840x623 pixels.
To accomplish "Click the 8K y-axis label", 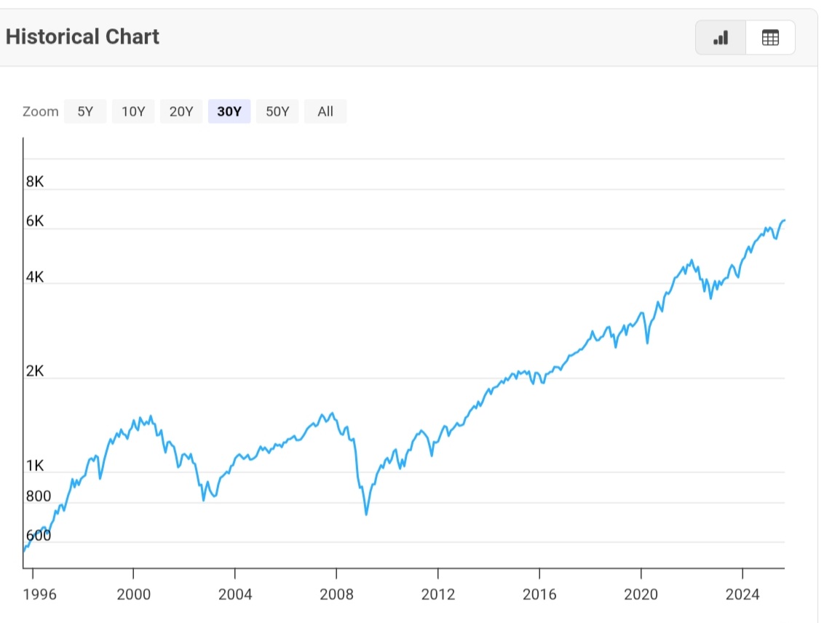I will tap(35, 182).
